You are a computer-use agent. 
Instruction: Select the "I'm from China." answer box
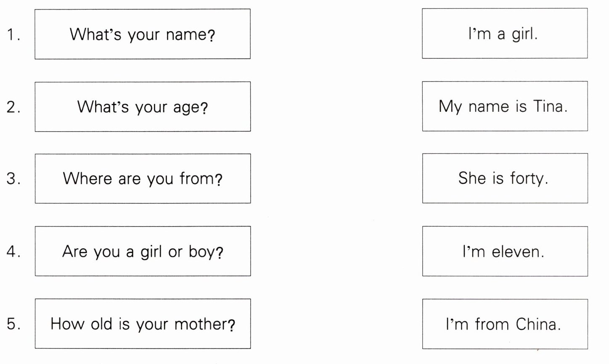tap(505, 324)
